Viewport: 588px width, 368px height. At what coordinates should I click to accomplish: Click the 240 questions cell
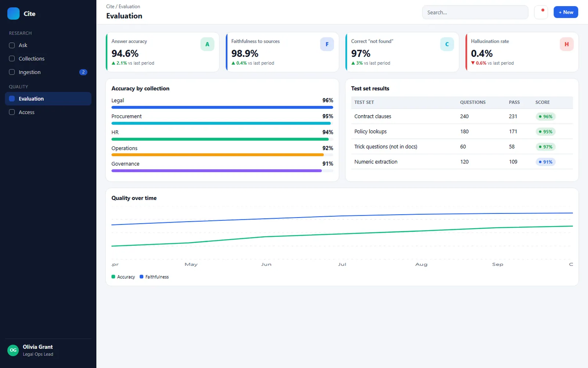coord(464,117)
